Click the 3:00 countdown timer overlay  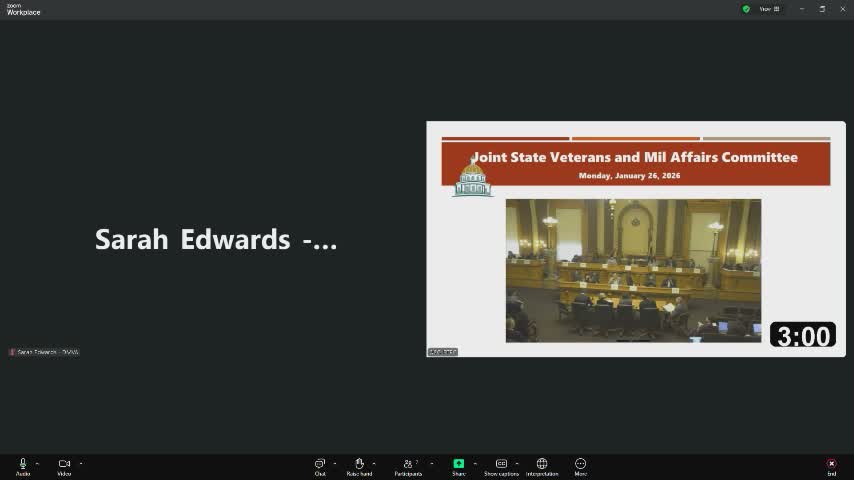tap(803, 336)
